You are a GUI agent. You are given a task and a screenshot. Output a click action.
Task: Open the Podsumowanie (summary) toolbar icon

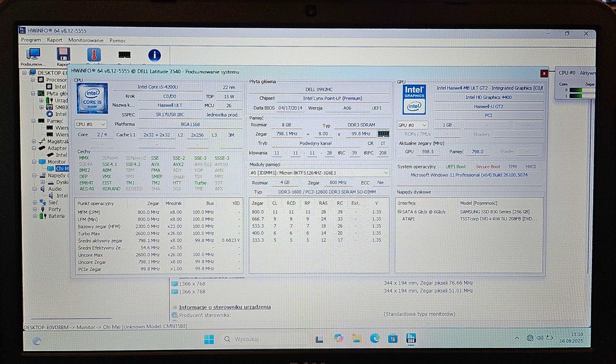33,55
